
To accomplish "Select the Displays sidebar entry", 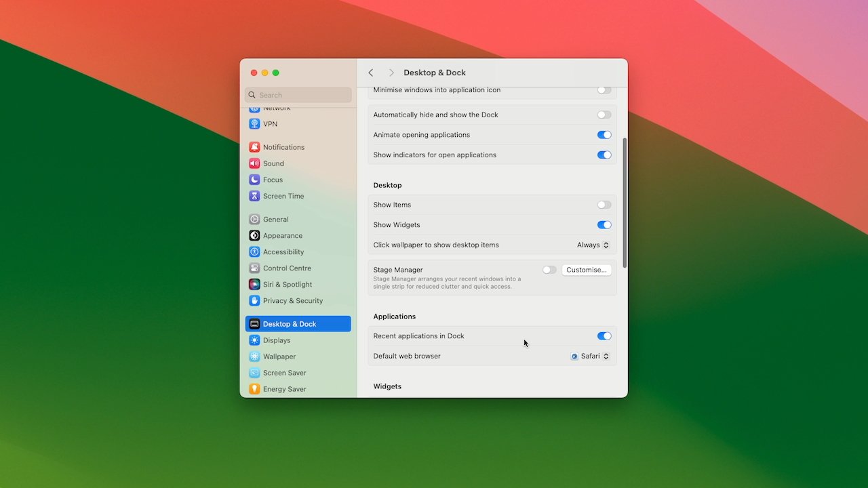I will tap(298, 340).
